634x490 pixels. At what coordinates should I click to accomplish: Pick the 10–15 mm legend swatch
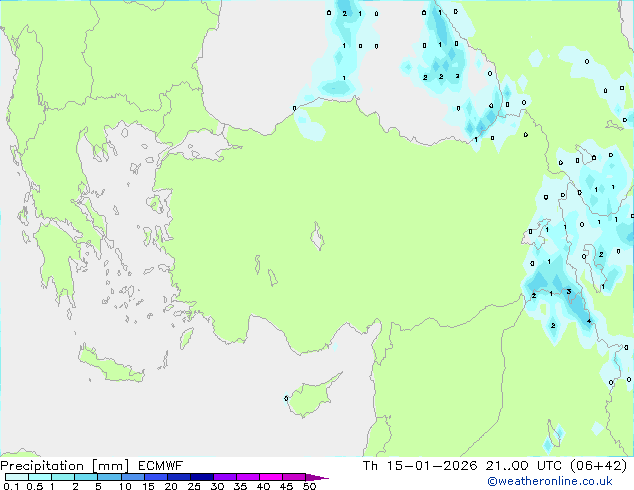[x=133, y=477]
